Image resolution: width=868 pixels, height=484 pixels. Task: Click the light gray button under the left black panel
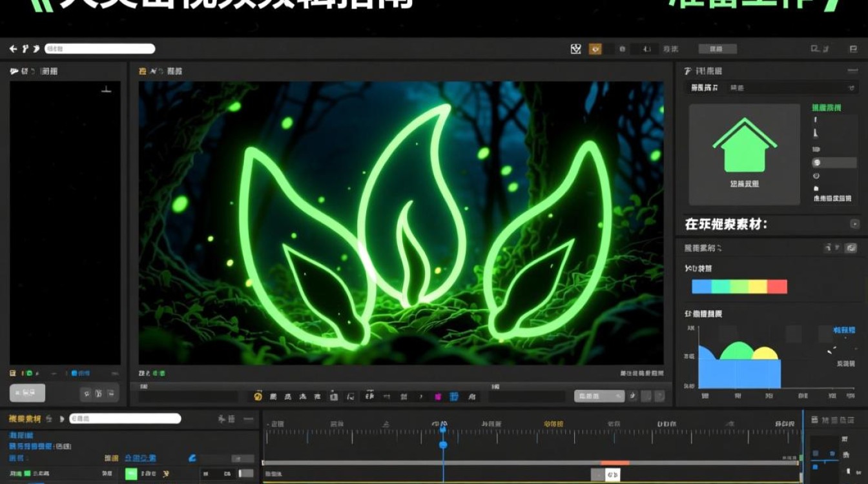27,393
